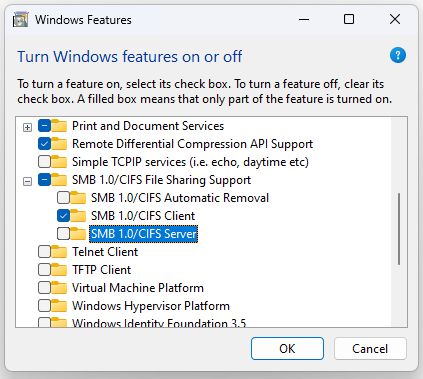Uncheck Remote Differential Compression API Support
This screenshot has height=379, width=423.
[44, 144]
